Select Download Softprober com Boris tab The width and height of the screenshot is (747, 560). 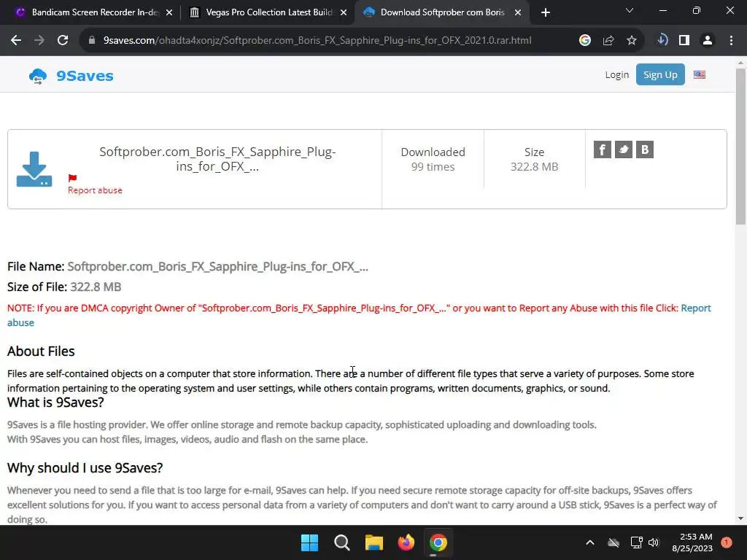click(x=441, y=12)
